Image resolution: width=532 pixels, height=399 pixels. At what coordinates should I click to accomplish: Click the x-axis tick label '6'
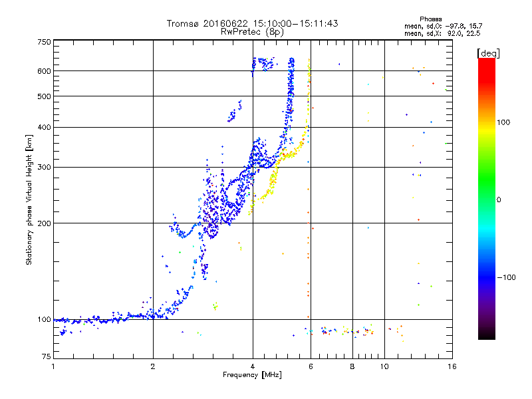(x=311, y=366)
